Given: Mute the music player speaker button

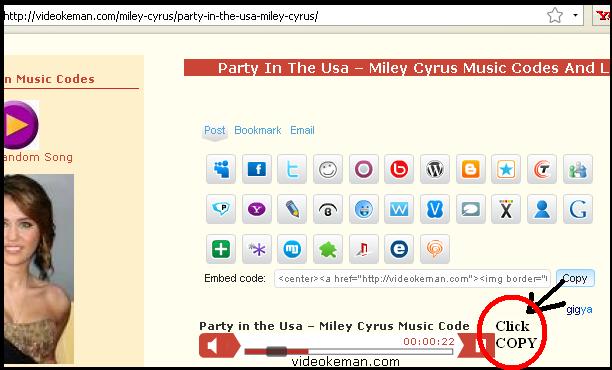Looking at the screenshot, I should (219, 345).
